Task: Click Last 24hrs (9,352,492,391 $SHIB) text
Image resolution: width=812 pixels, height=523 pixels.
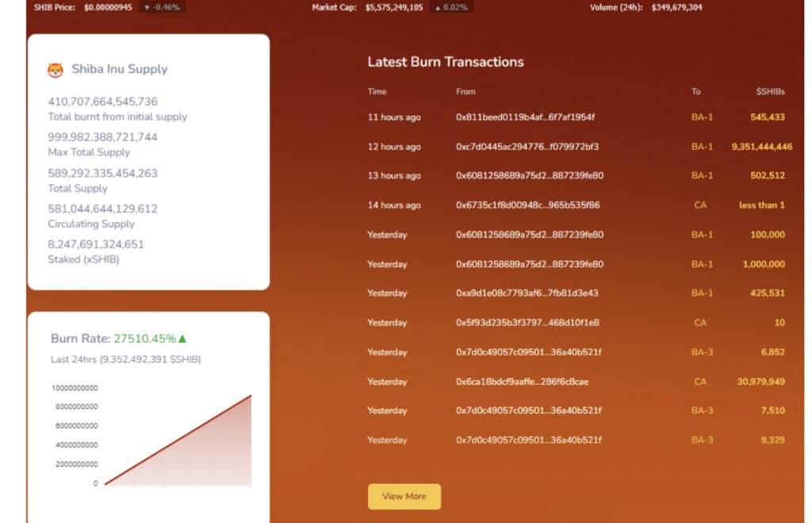Action: (126, 360)
